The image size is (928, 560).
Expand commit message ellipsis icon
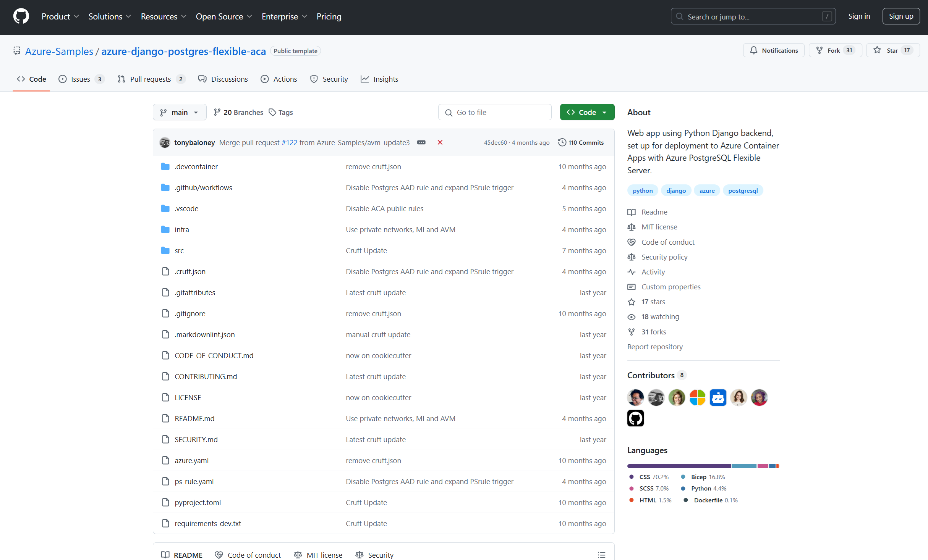[x=421, y=142]
